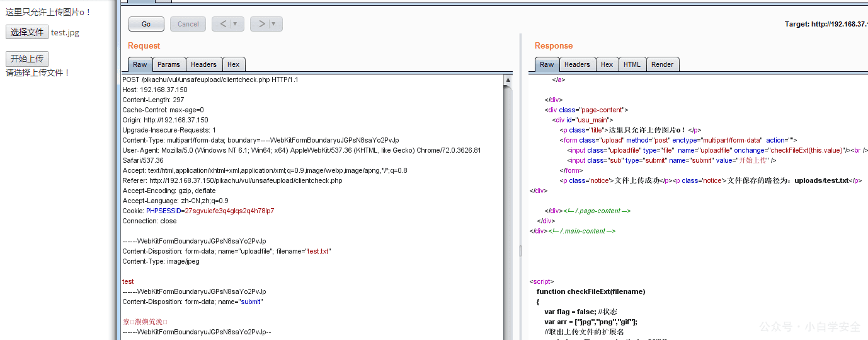
Task: Click the 选择文件 choose file button
Action: tap(27, 32)
